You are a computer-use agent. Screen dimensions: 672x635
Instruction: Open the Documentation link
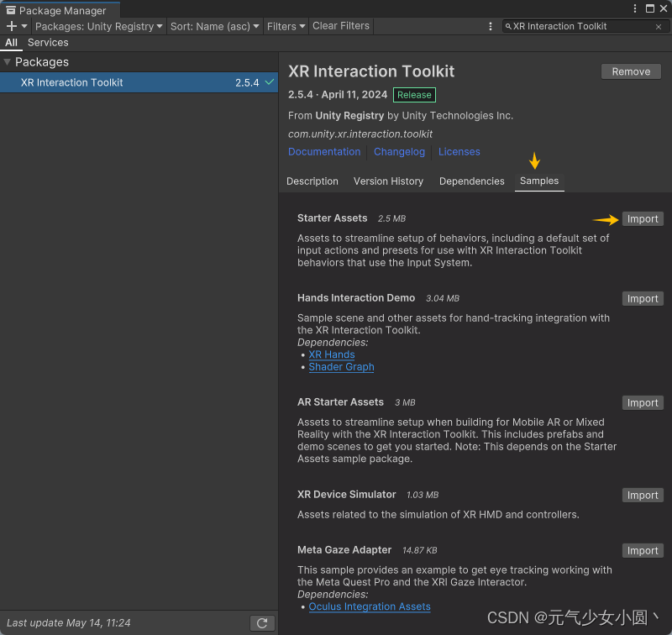pos(324,152)
